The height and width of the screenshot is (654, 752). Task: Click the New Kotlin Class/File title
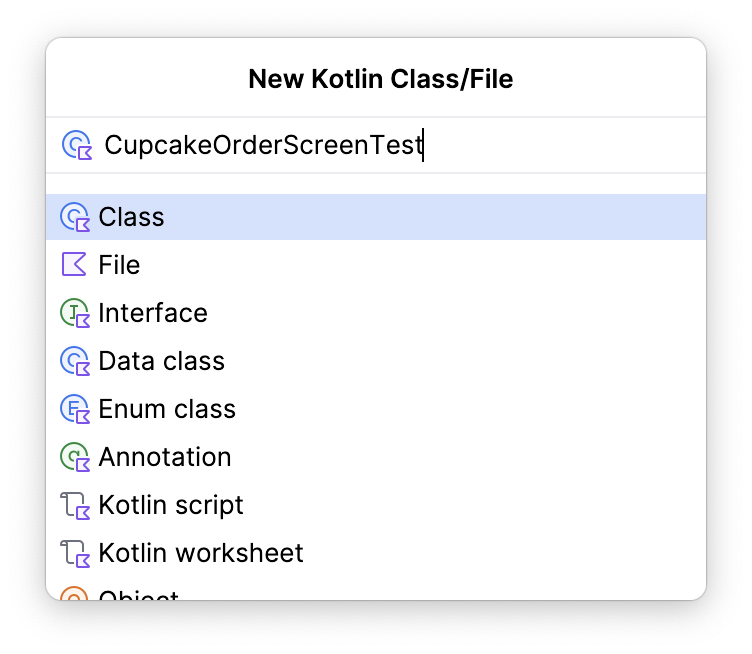[x=380, y=79]
